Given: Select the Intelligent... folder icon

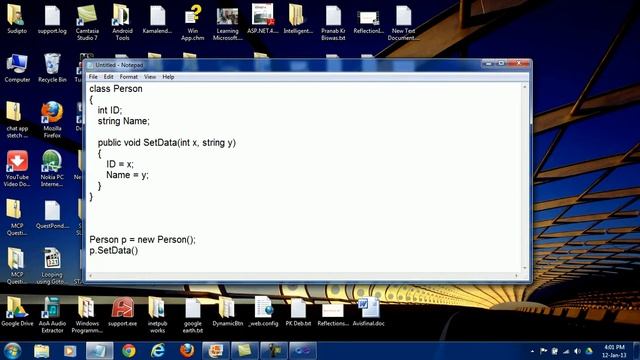Looking at the screenshot, I should point(298,19).
